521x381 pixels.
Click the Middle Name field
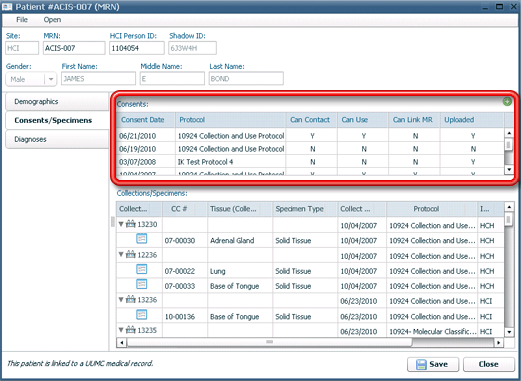coord(172,79)
